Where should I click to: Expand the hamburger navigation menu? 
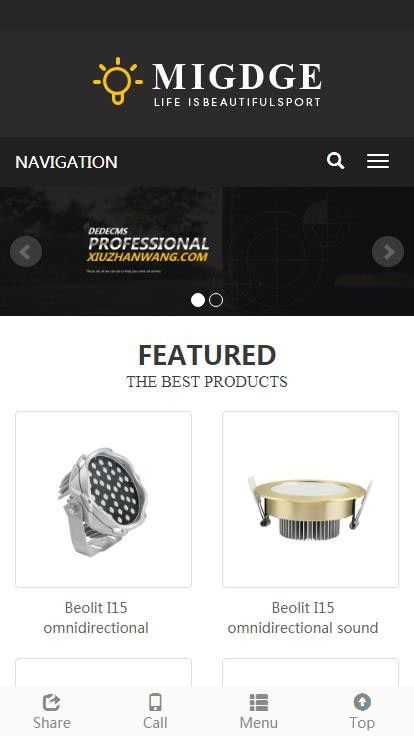378,161
